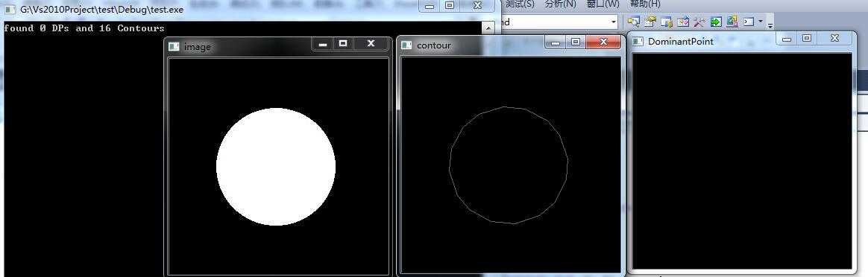The image size is (868, 277).
Task: Maximize the DominantPoint window
Action: coord(807,38)
